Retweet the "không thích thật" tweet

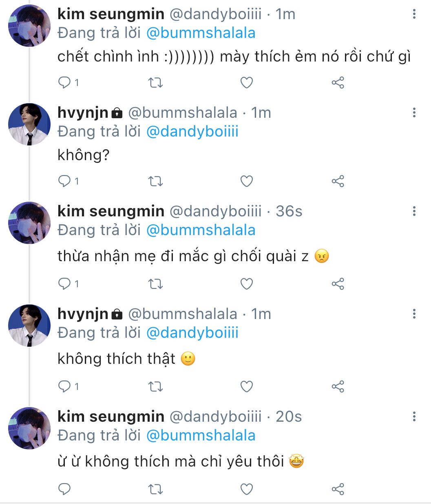click(x=155, y=387)
